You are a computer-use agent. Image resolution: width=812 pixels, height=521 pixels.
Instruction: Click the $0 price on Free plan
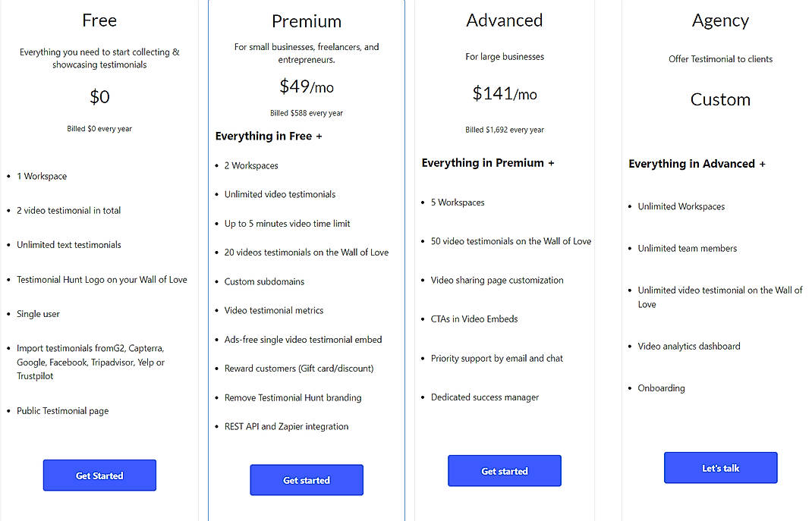(x=99, y=96)
